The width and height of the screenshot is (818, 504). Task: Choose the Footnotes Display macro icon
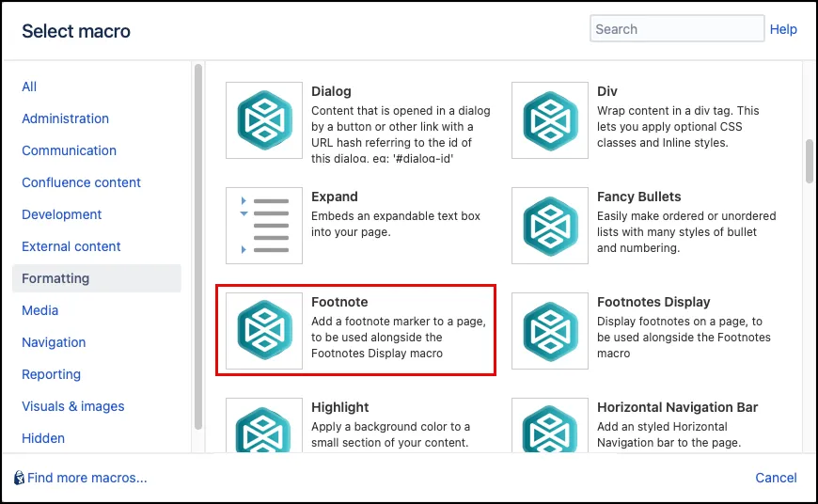click(550, 331)
